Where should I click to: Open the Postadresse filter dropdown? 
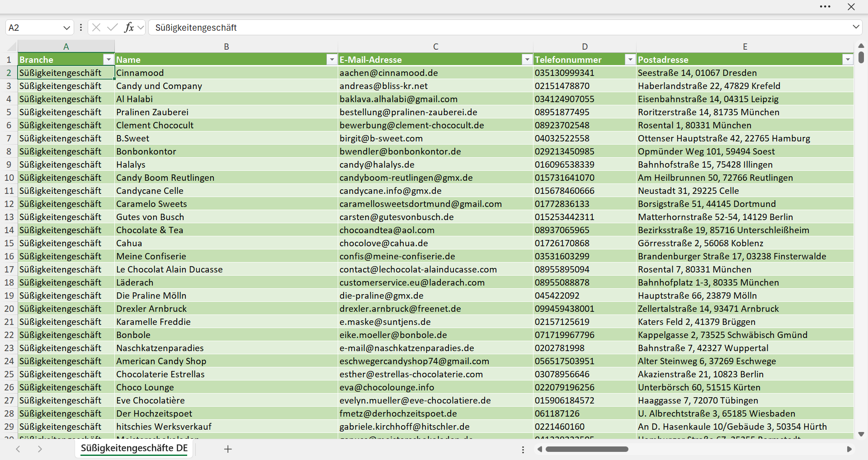(x=848, y=59)
